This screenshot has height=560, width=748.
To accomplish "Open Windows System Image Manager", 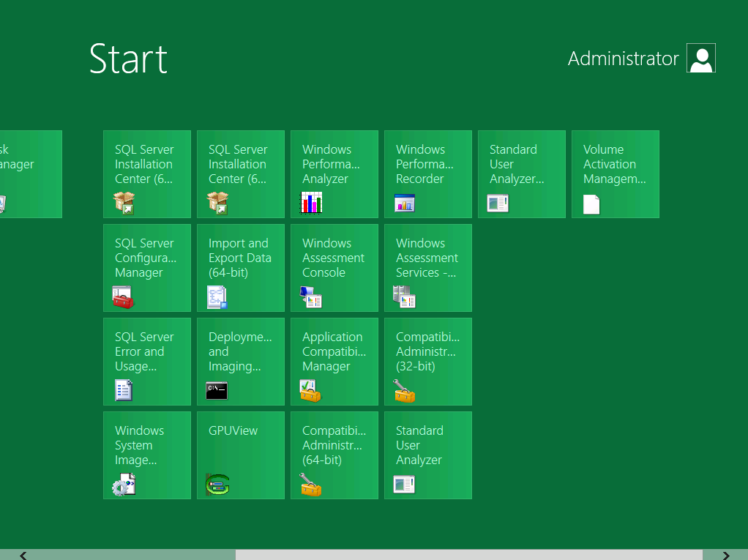I will [146, 455].
